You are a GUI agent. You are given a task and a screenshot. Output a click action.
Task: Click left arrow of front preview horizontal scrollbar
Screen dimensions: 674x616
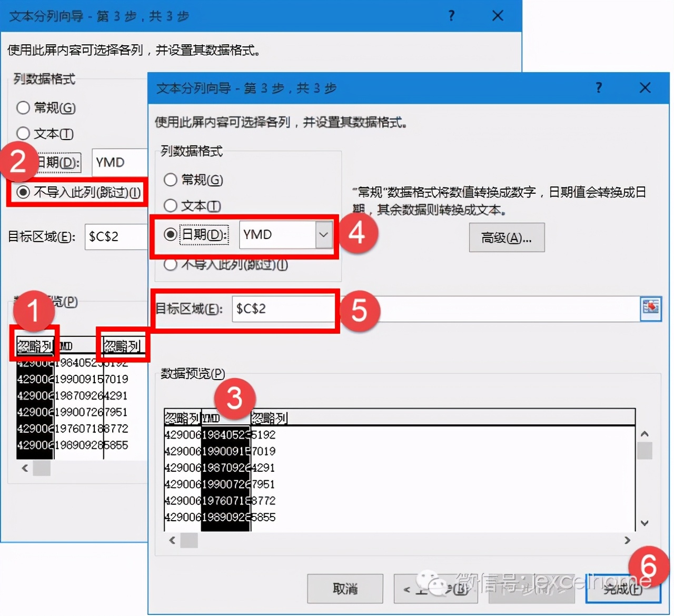click(x=172, y=540)
